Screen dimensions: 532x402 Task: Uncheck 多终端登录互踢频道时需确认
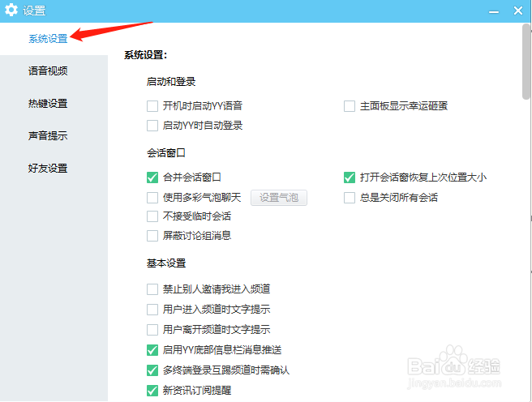pyautogui.click(x=152, y=370)
